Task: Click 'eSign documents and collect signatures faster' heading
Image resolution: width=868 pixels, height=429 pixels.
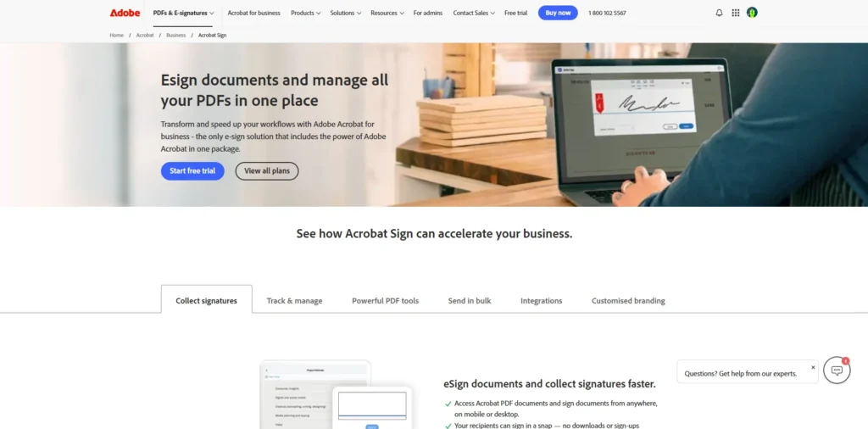Action: click(x=549, y=383)
